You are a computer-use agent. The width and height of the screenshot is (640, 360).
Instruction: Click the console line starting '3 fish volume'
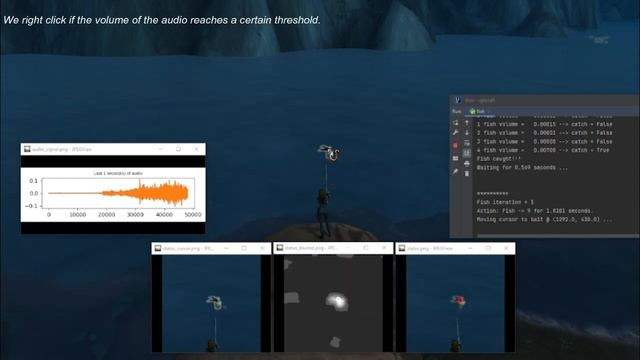pos(544,142)
